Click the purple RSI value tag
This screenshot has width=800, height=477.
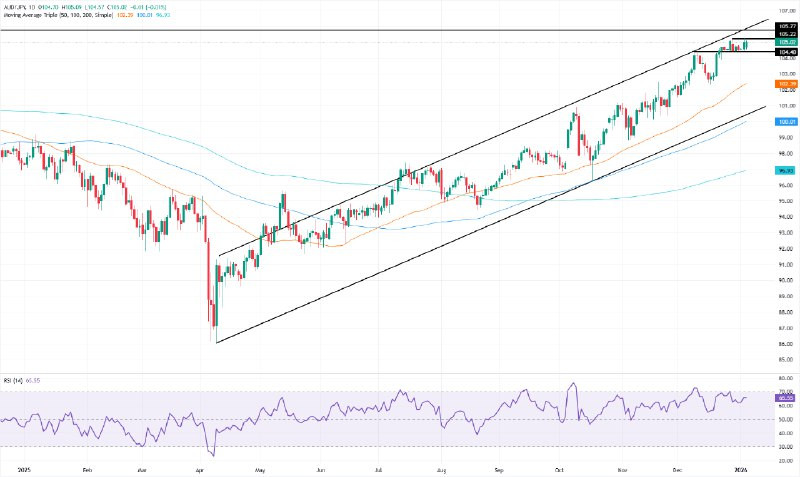click(x=785, y=397)
